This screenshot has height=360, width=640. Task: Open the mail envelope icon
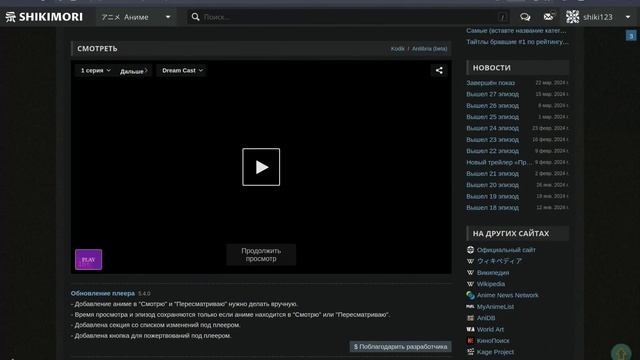point(549,17)
